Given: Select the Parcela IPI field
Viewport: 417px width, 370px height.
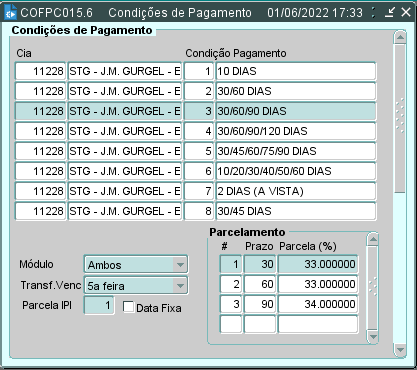Looking at the screenshot, I should coord(99,305).
